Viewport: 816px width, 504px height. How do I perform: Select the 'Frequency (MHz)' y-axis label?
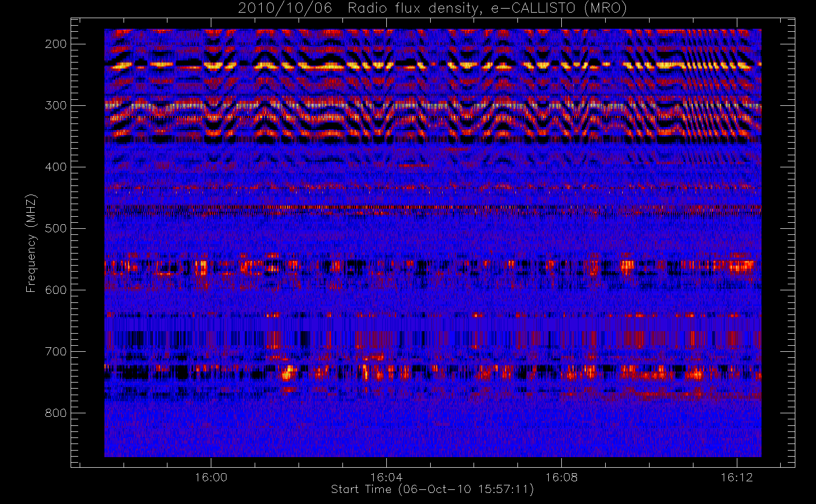[31, 243]
